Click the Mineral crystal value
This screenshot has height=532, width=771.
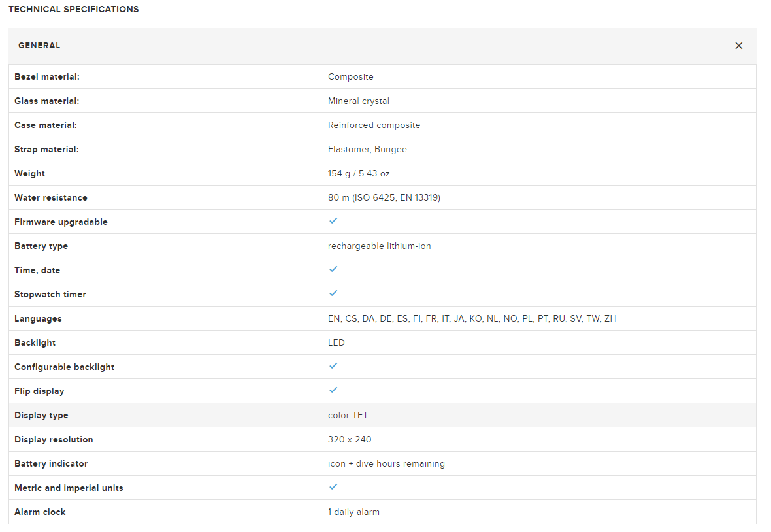pos(358,101)
